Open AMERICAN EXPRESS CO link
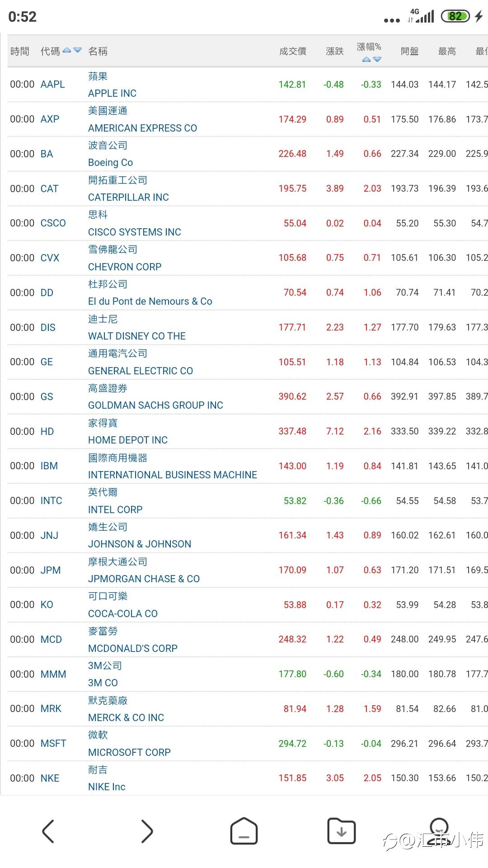 pyautogui.click(x=142, y=128)
